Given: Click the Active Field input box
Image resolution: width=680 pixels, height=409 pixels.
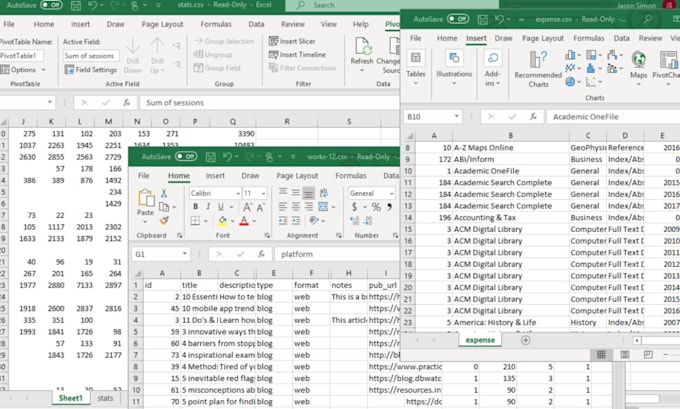Looking at the screenshot, I should (91, 56).
